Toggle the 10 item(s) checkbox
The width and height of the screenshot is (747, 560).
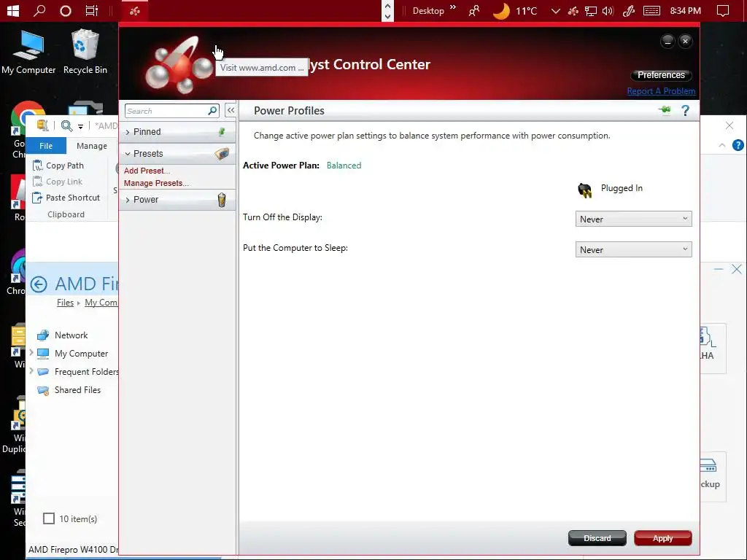point(49,518)
